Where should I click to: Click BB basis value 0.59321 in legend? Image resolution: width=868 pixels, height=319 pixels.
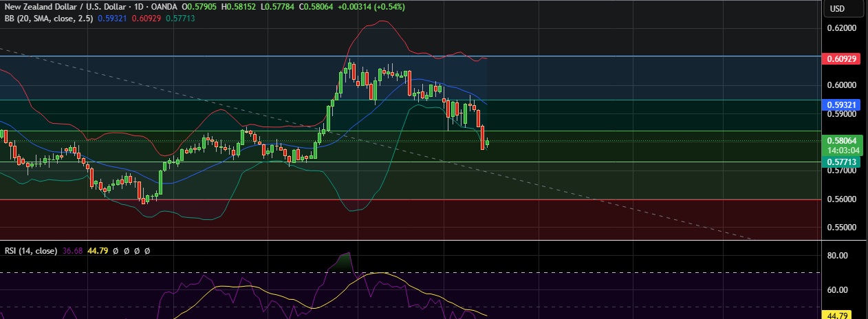click(111, 19)
